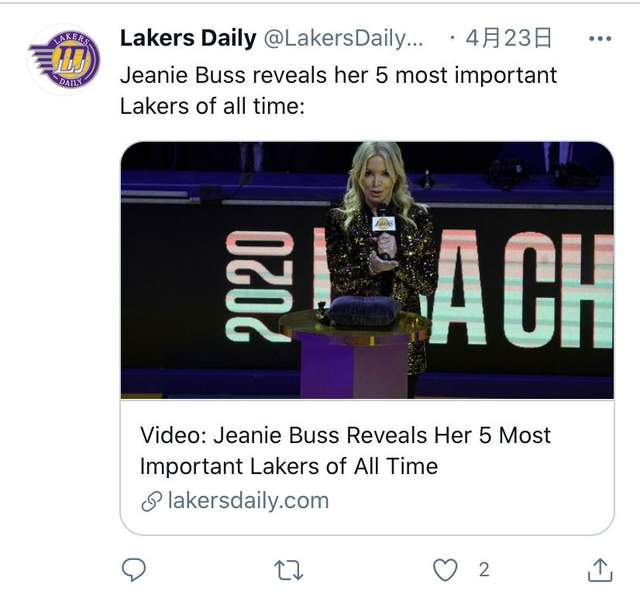Click the tweet text about Jeanie Buss
The image size is (640, 598).
(338, 89)
